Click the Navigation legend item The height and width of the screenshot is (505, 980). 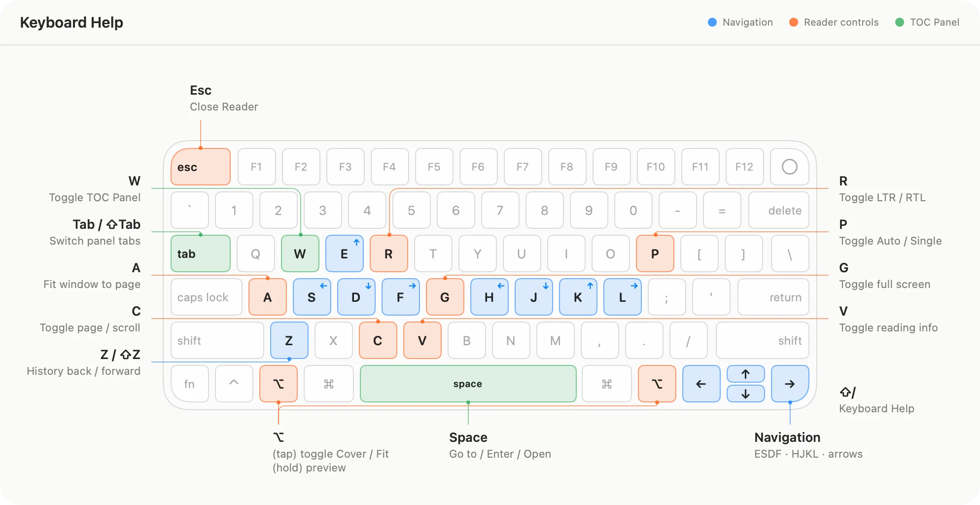740,22
